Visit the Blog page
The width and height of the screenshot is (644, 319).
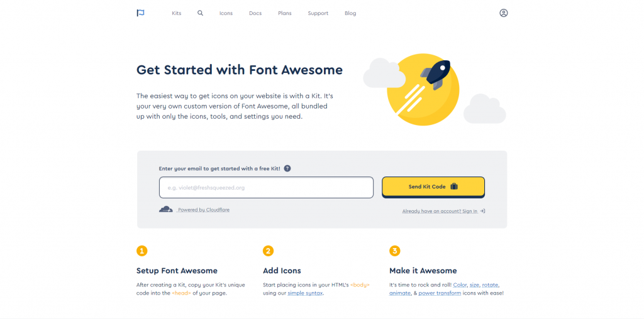tap(350, 13)
